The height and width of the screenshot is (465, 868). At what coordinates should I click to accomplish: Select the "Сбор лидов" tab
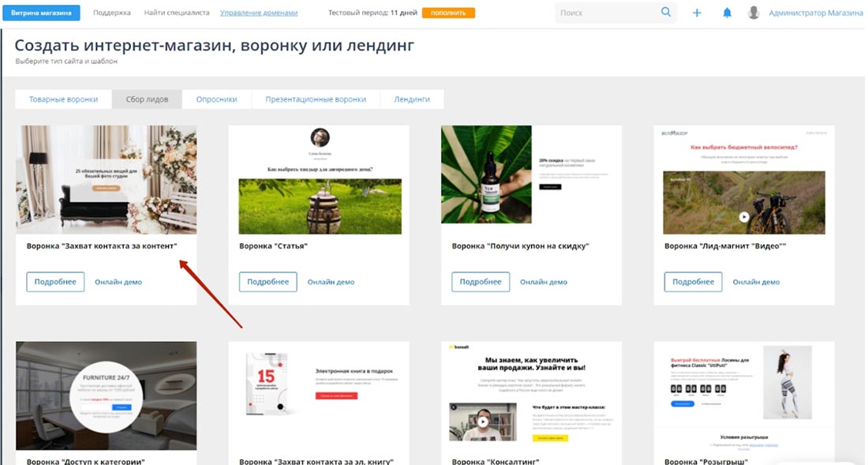[147, 99]
